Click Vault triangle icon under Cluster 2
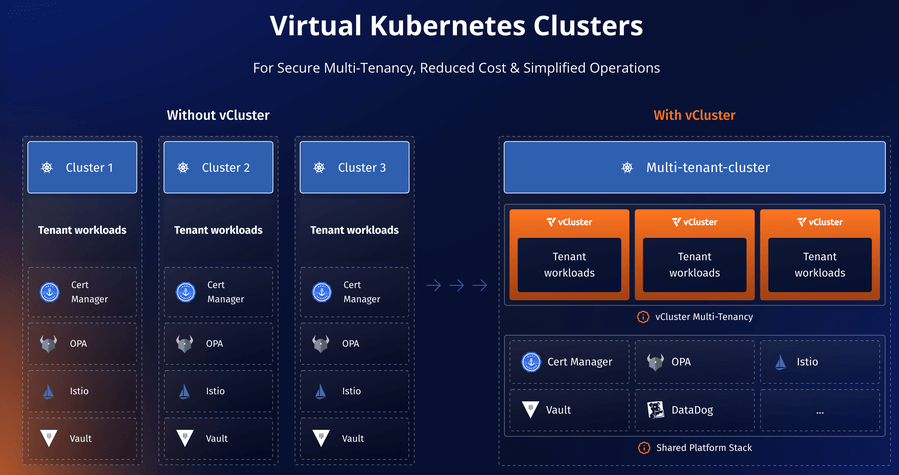899x475 pixels. pos(185,438)
